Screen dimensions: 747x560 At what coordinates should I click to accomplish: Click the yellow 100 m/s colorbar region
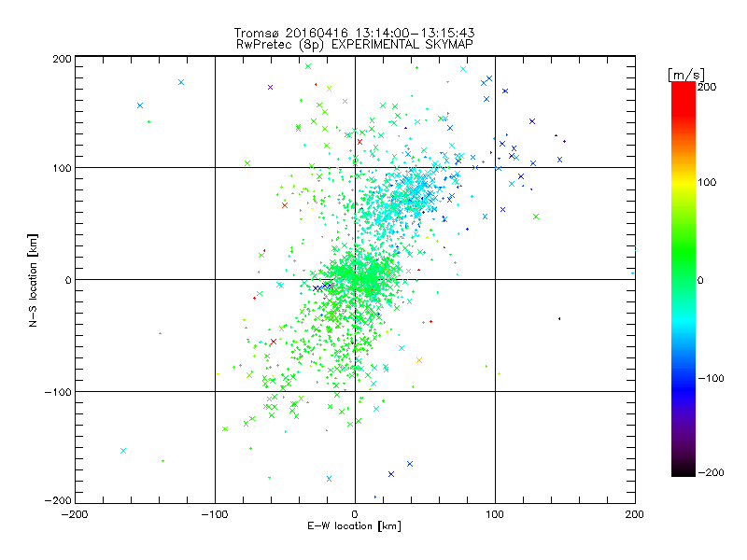[684, 183]
